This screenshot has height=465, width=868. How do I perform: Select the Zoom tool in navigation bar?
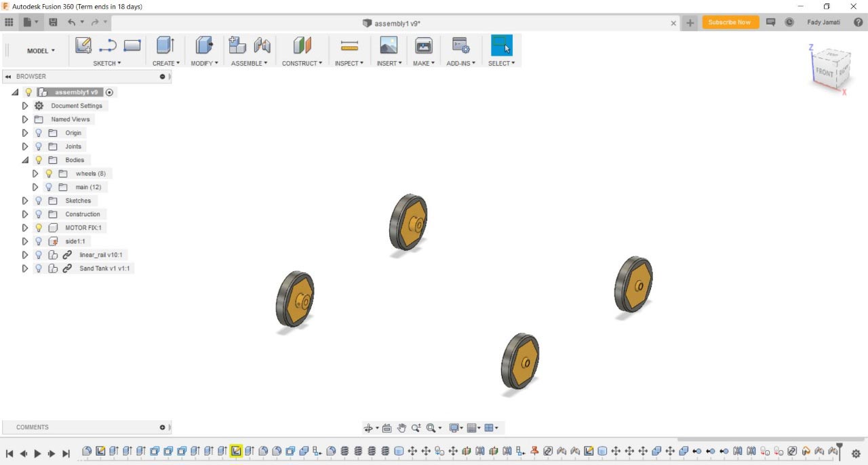pyautogui.click(x=416, y=428)
